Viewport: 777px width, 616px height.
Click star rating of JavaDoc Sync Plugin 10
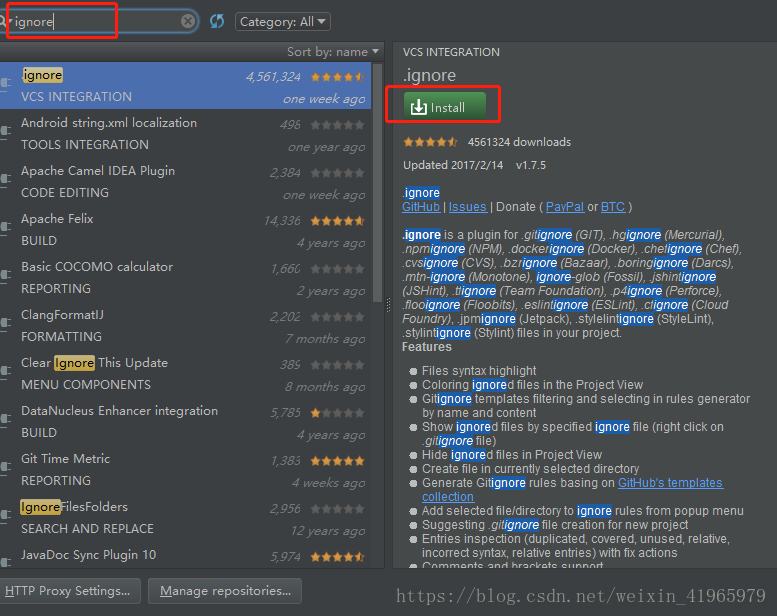click(x=337, y=557)
